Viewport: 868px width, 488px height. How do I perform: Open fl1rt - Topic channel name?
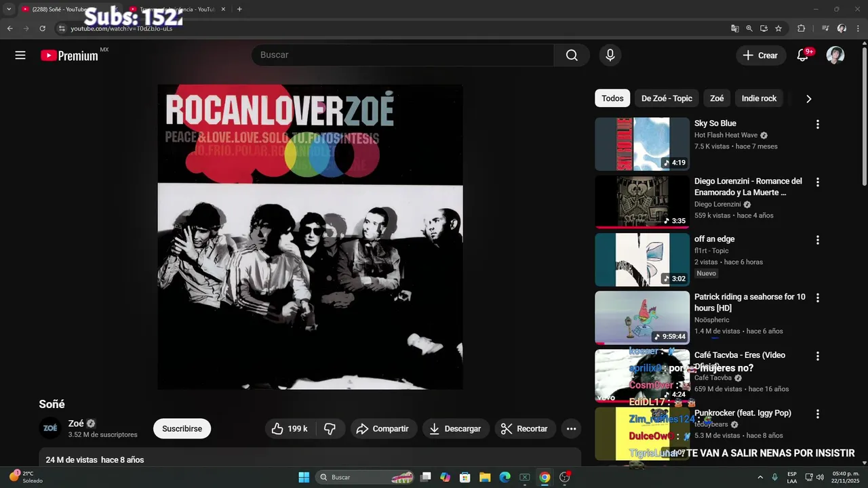click(711, 251)
